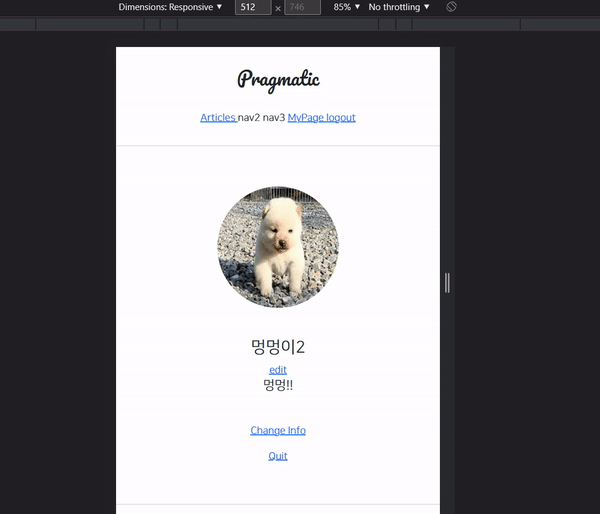
Task: Open the MyPage nav link
Action: 305,117
